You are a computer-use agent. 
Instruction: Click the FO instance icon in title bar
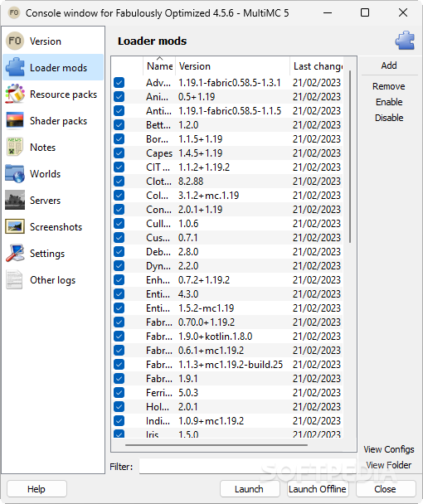click(14, 13)
